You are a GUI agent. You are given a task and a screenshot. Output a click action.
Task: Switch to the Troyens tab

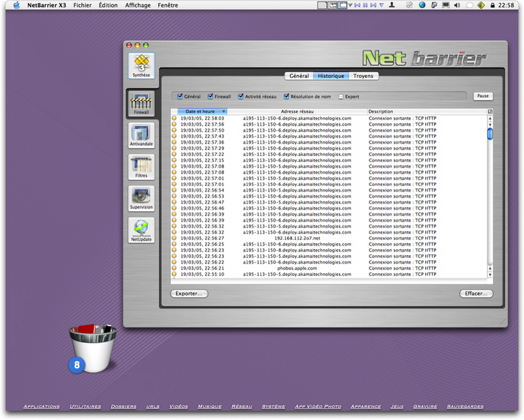pyautogui.click(x=364, y=76)
